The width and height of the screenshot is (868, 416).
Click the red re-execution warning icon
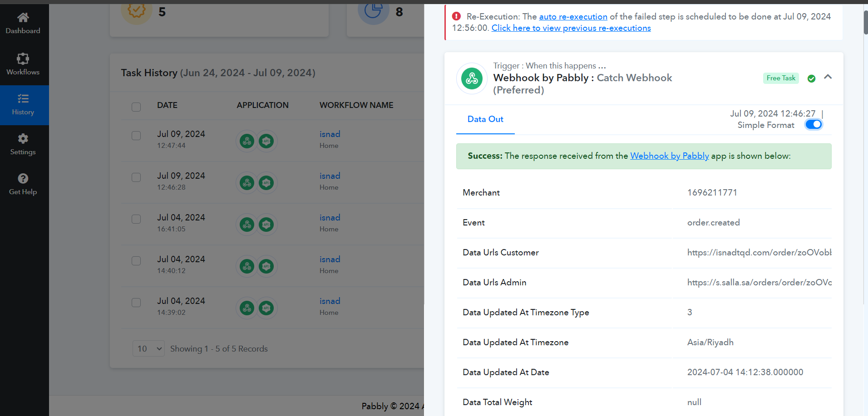(x=456, y=16)
